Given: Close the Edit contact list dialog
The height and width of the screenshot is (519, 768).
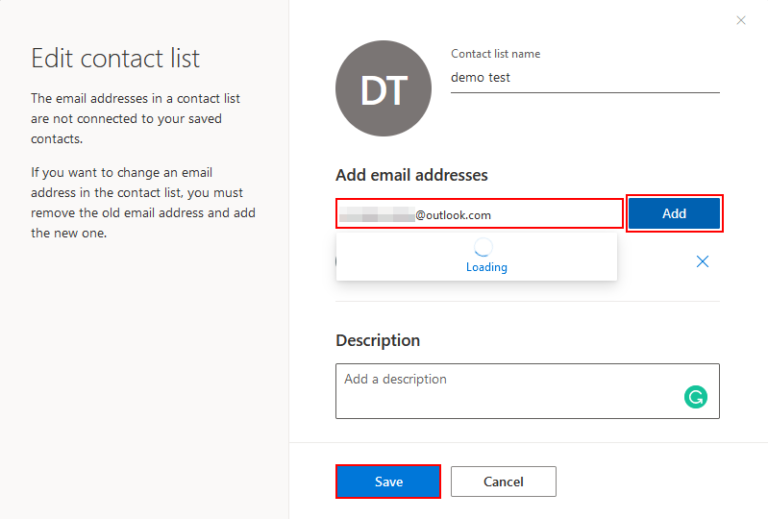Looking at the screenshot, I should click(741, 20).
